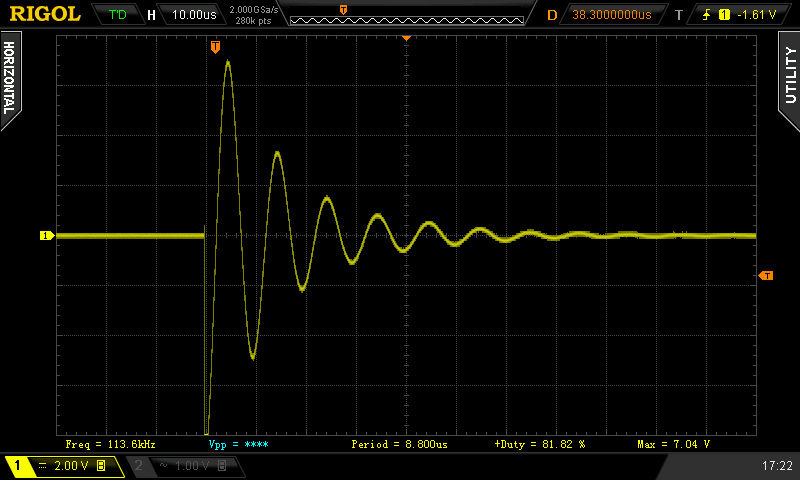Click the Max = 7.04 V measurement

tap(673, 444)
